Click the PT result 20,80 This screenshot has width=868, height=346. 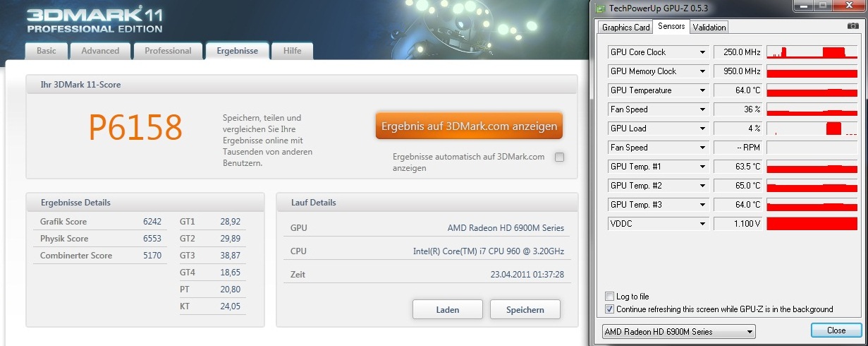point(230,290)
